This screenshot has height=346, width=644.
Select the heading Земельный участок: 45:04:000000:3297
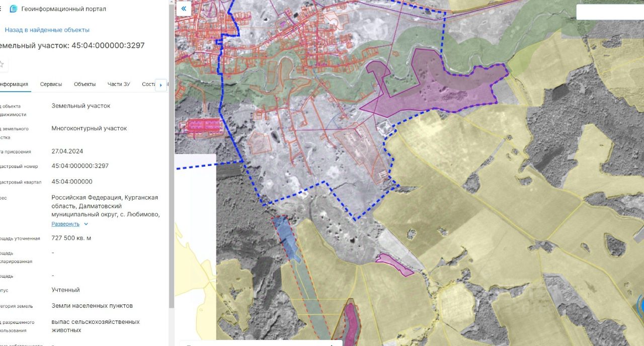tap(72, 45)
